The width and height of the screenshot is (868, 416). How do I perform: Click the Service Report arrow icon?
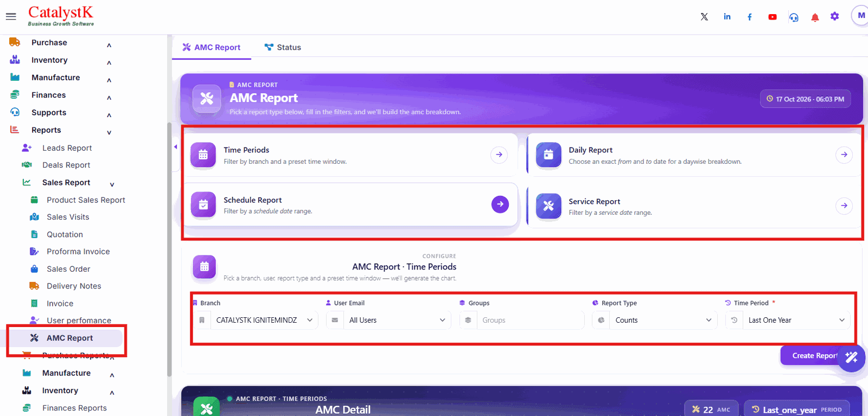844,206
